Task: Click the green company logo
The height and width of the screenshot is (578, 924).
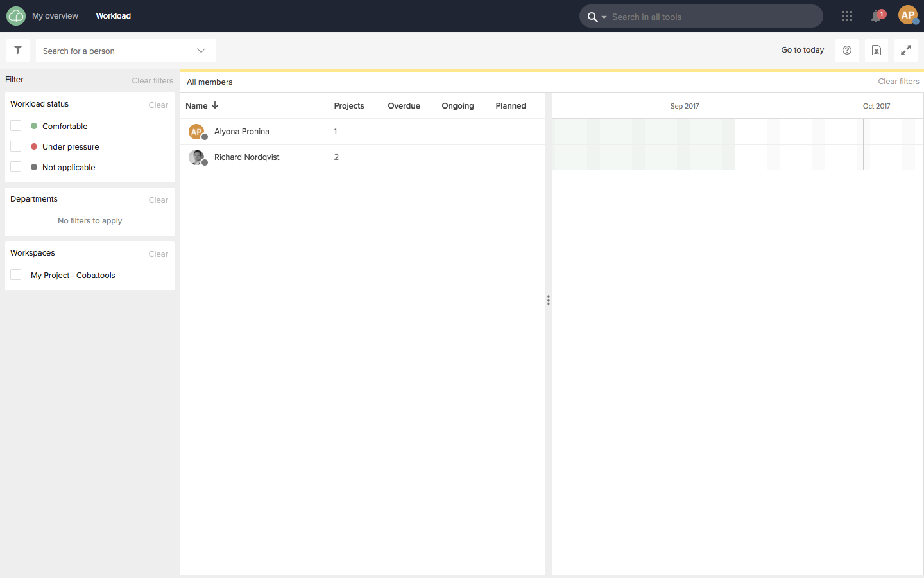Action: pyautogui.click(x=15, y=15)
